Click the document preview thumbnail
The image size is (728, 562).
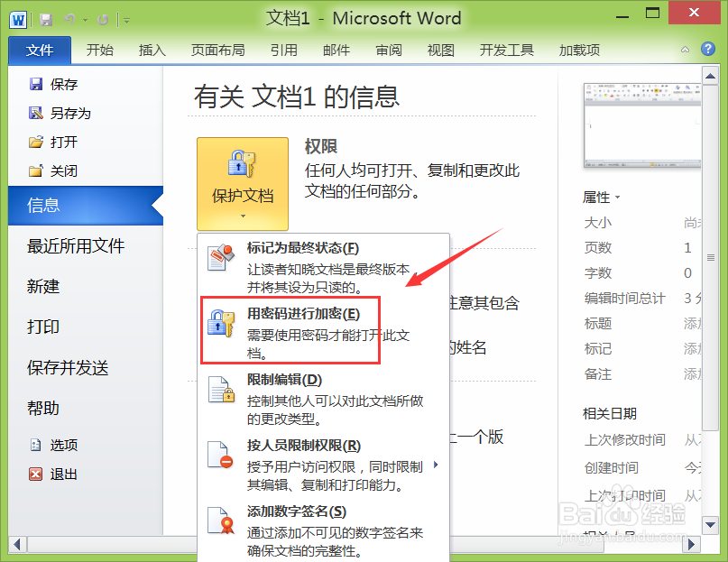click(x=642, y=125)
